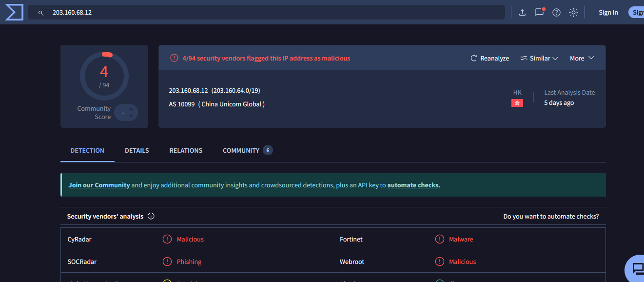This screenshot has height=282, width=644.
Task: Click the Community 6 count badge
Action: (x=267, y=150)
